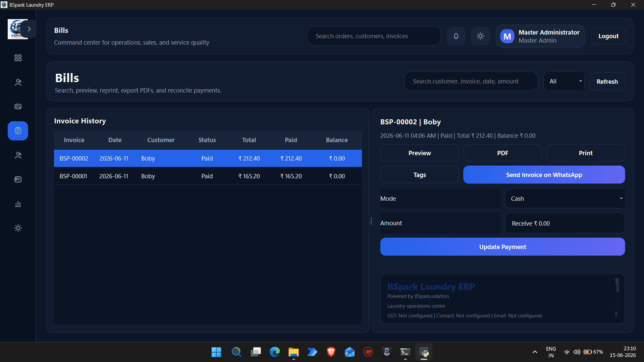Open notifications bell icon
644x362 pixels.
coord(456,36)
